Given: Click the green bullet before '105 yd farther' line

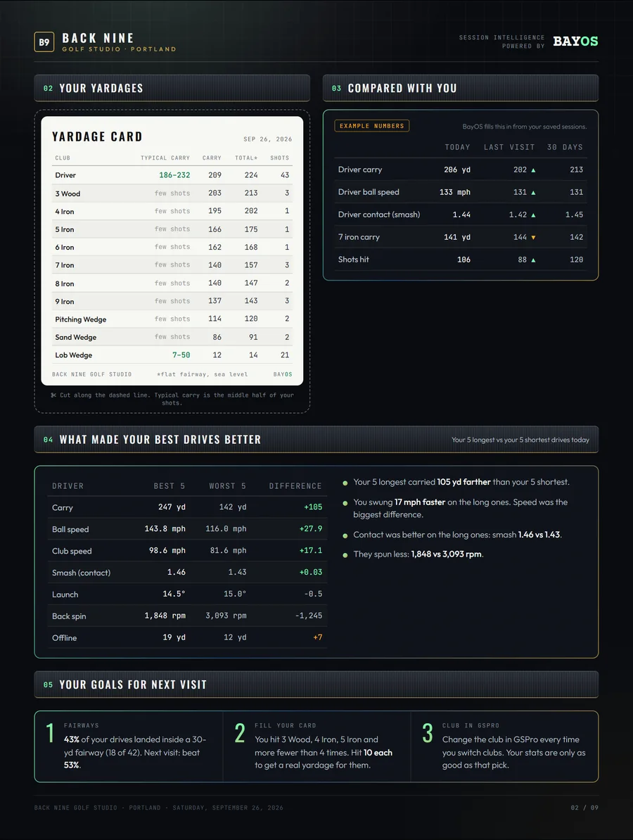Looking at the screenshot, I should pos(345,483).
